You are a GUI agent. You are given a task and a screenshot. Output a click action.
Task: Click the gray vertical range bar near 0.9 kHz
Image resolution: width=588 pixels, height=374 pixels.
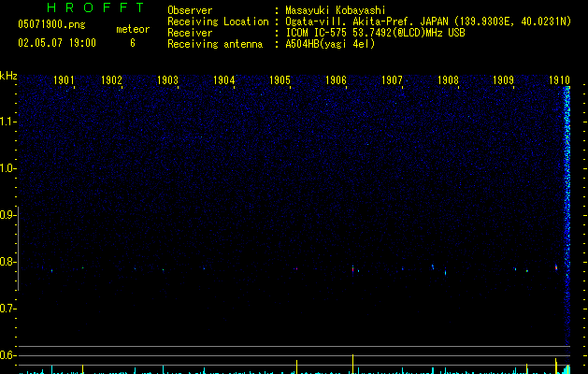[18, 249]
